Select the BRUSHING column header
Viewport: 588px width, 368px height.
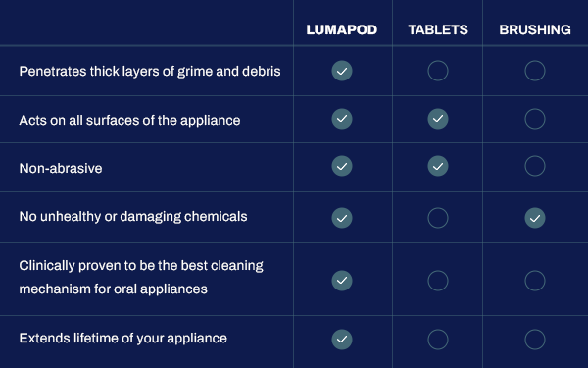click(535, 30)
